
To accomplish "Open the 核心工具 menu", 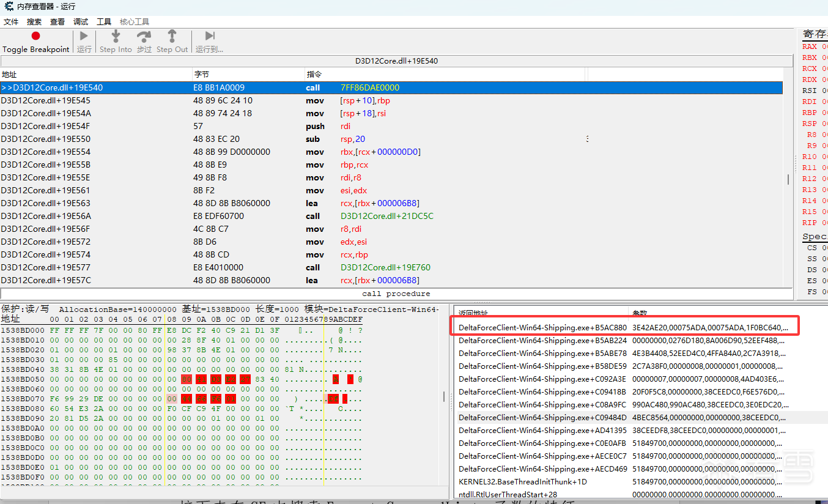I will [135, 21].
